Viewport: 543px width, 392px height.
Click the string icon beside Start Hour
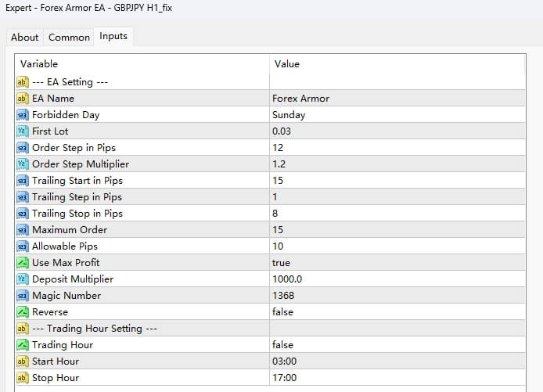click(22, 361)
